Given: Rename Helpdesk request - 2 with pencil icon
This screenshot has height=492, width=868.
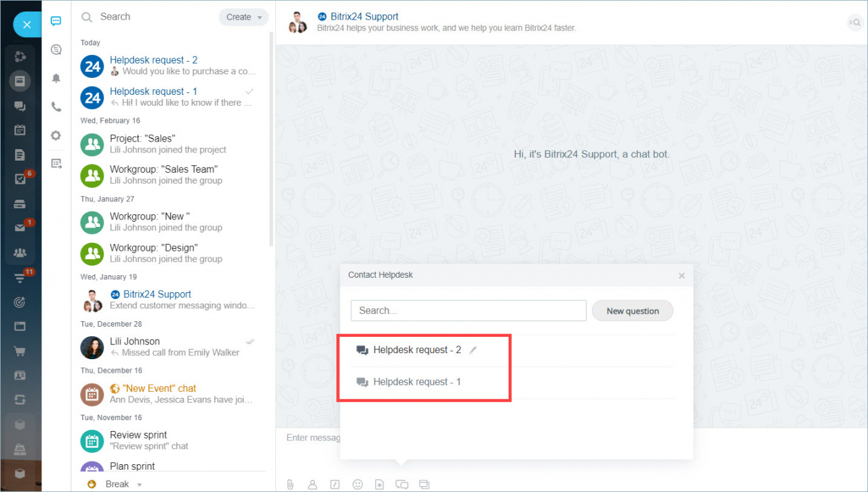Looking at the screenshot, I should pyautogui.click(x=473, y=350).
